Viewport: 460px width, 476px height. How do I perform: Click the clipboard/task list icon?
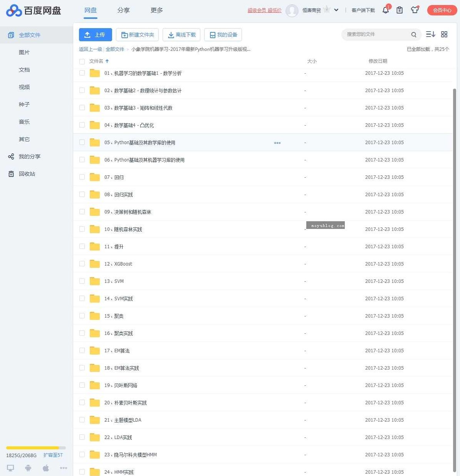[x=399, y=10]
